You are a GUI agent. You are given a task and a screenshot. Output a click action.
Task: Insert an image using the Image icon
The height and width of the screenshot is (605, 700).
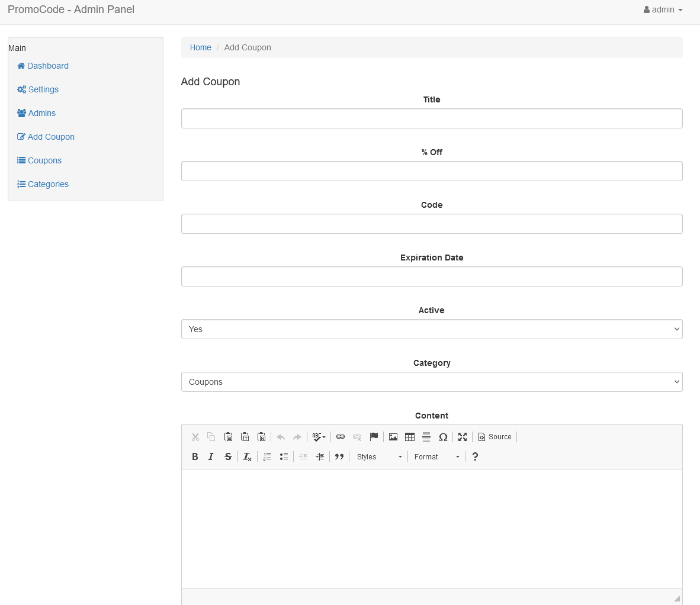point(393,437)
